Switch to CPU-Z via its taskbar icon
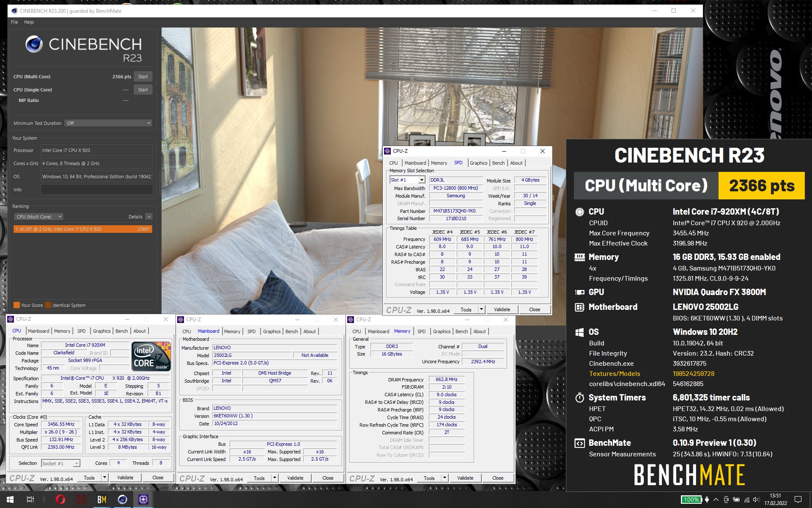Image resolution: width=812 pixels, height=508 pixels. click(x=143, y=500)
